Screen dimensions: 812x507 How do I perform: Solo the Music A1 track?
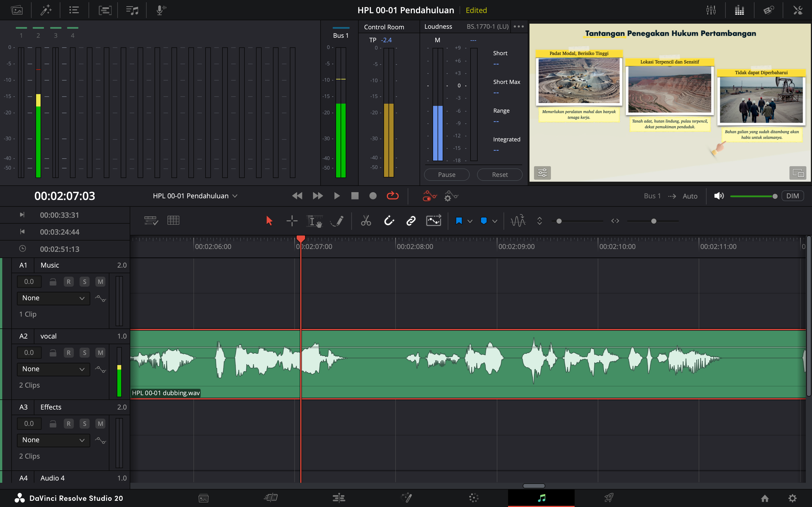tap(84, 282)
